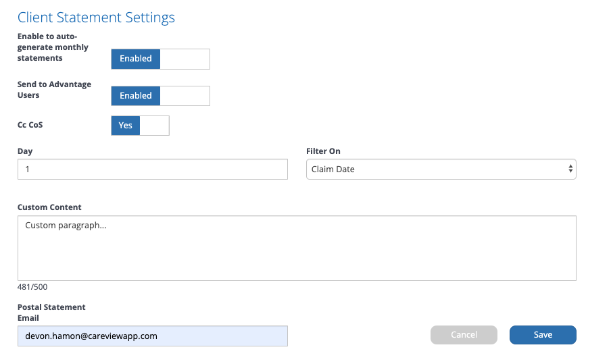Click the white off side of Advantage Users switch
The width and height of the screenshot is (611, 364).
click(x=185, y=96)
